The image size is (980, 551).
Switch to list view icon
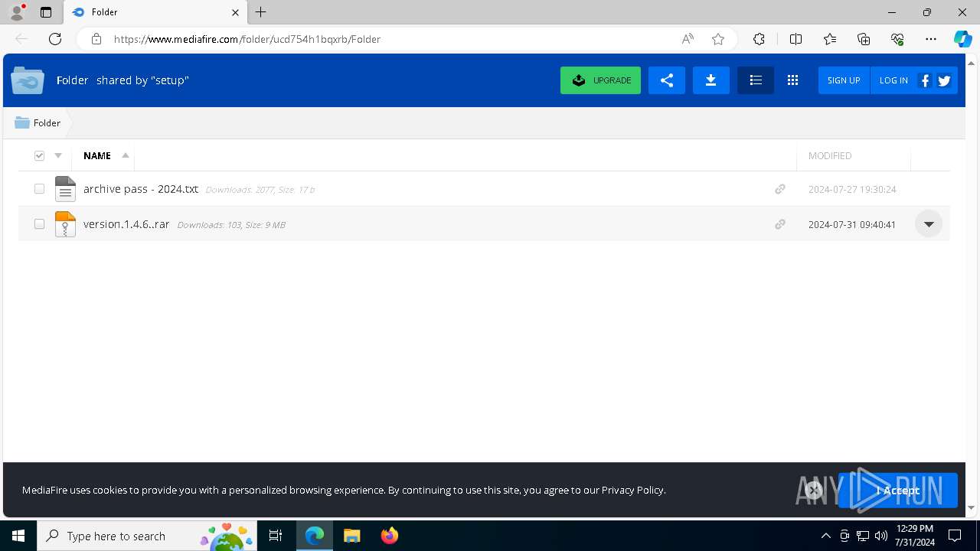pyautogui.click(x=755, y=80)
